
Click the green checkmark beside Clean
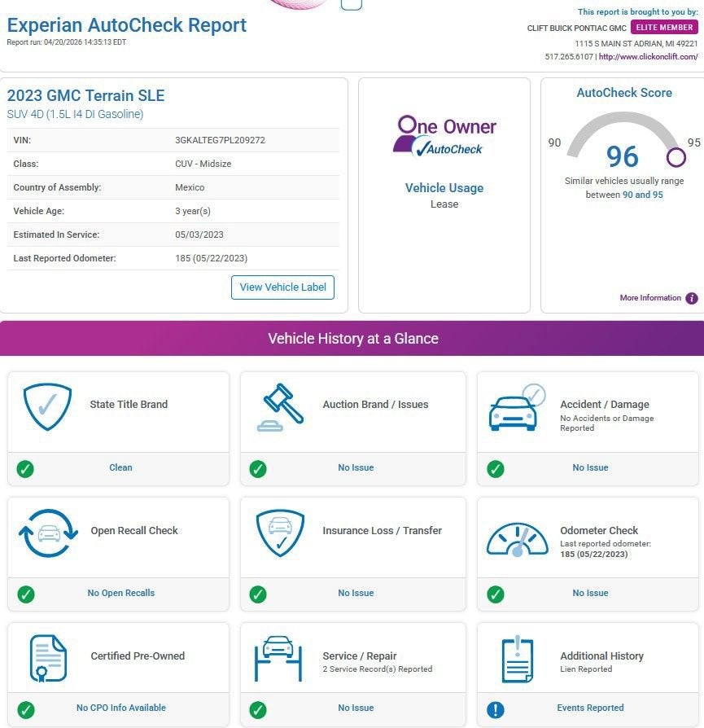tap(25, 468)
